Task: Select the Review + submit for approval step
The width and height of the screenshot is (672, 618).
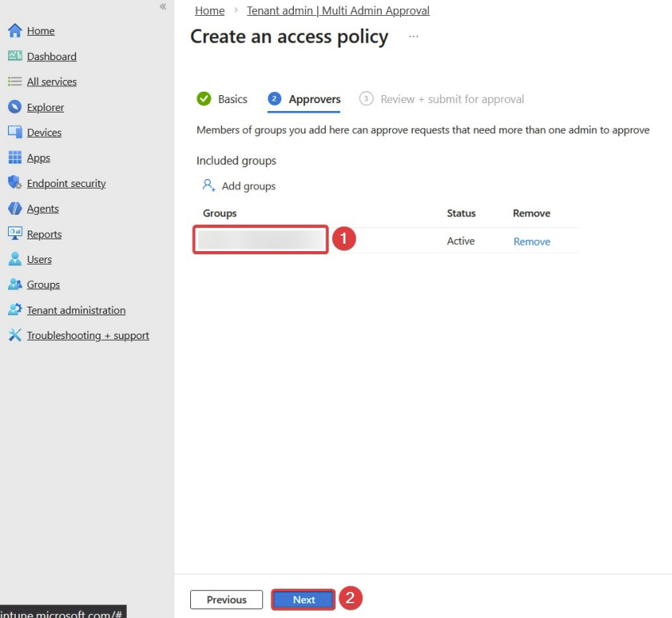Action: pos(452,99)
